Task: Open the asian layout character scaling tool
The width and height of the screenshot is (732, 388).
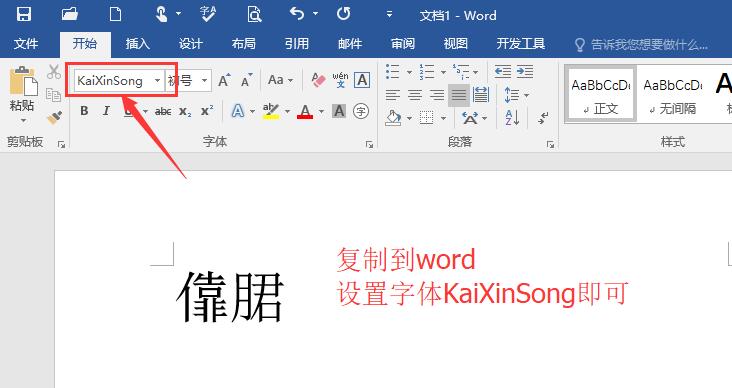Action: tap(470, 118)
